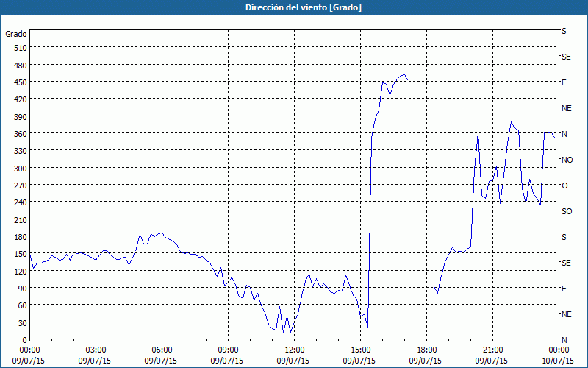Click the 510 value on the left axis
Image resolution: width=588 pixels, height=368 pixels.
(21, 48)
